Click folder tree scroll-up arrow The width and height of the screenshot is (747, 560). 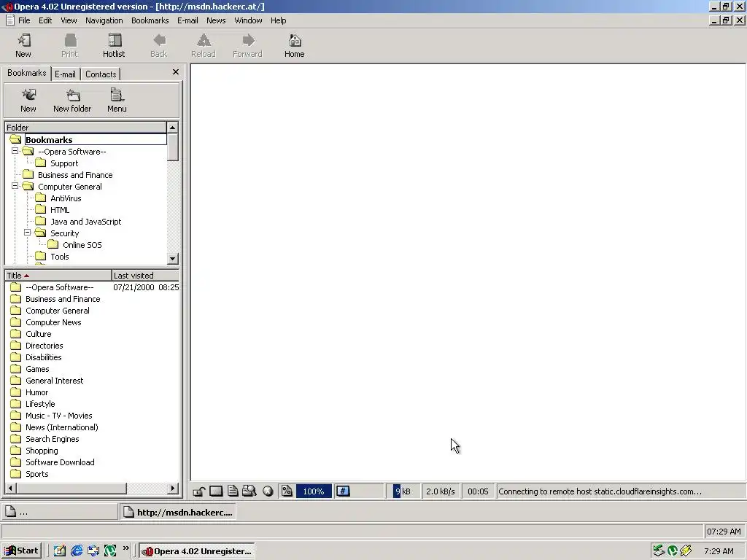pos(172,127)
